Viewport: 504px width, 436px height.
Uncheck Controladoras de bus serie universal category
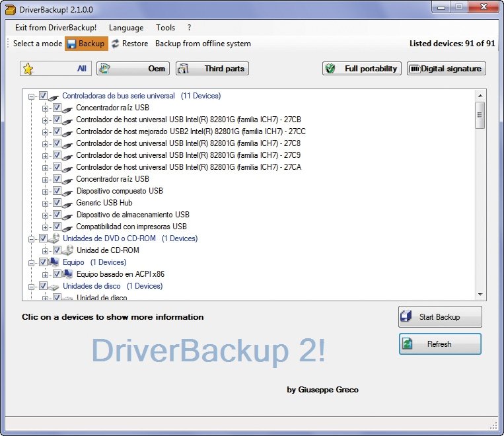tap(43, 96)
